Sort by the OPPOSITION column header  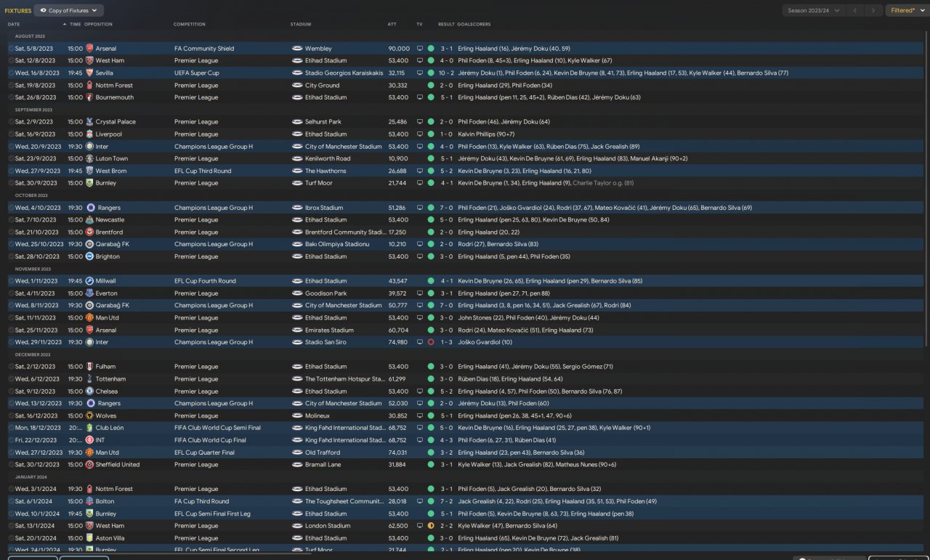[x=98, y=24]
